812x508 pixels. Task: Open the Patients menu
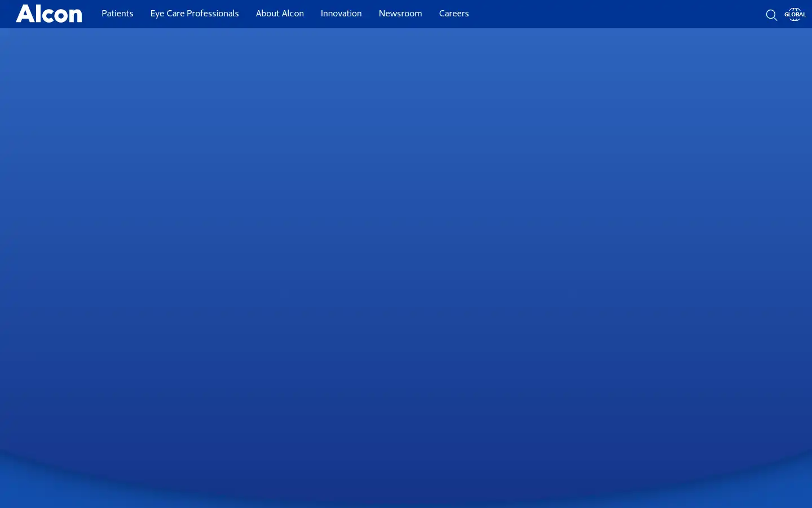(117, 14)
